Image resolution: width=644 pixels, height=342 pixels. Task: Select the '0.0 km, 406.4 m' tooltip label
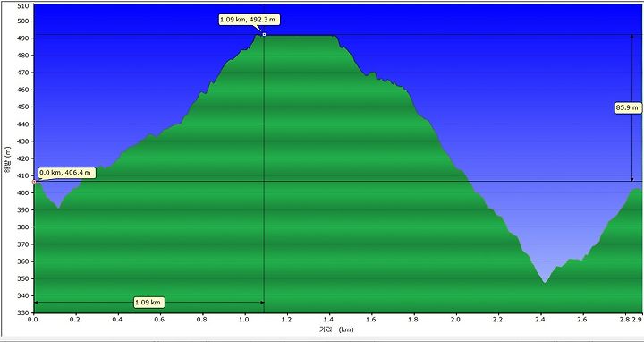point(68,173)
